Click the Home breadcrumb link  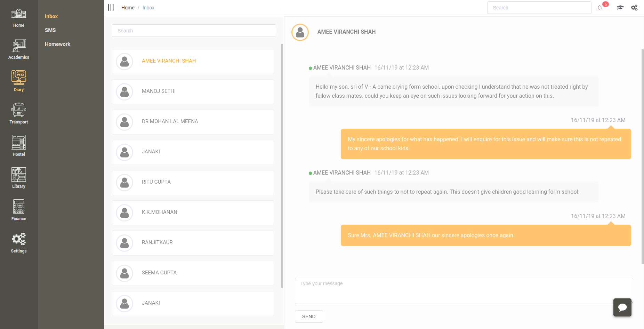(x=128, y=8)
